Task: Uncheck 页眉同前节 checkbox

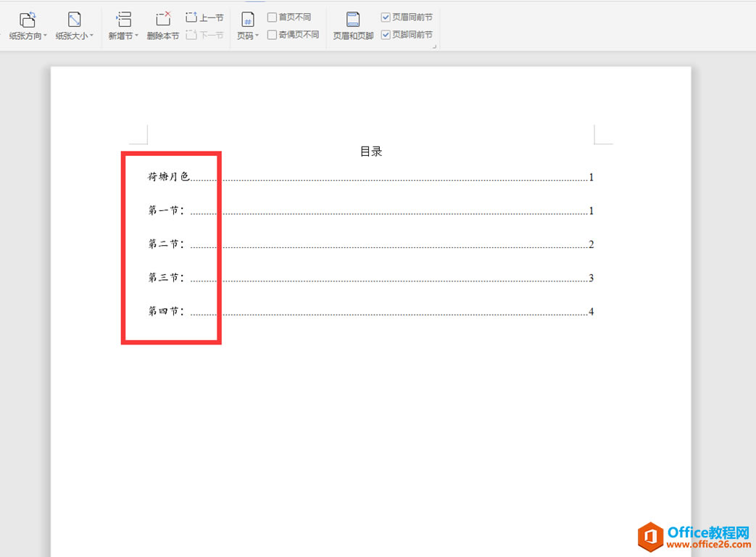Action: pyautogui.click(x=385, y=17)
